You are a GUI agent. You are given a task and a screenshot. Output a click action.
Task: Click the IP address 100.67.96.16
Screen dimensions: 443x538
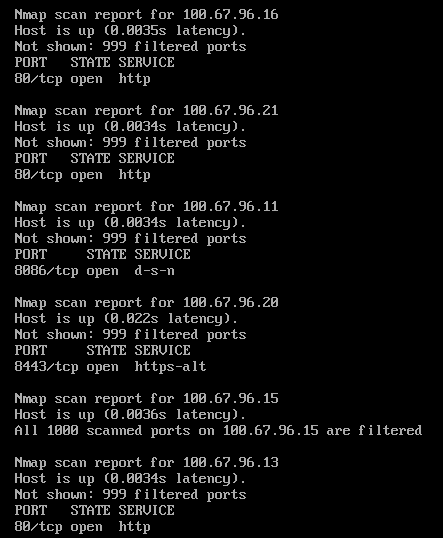(230, 14)
